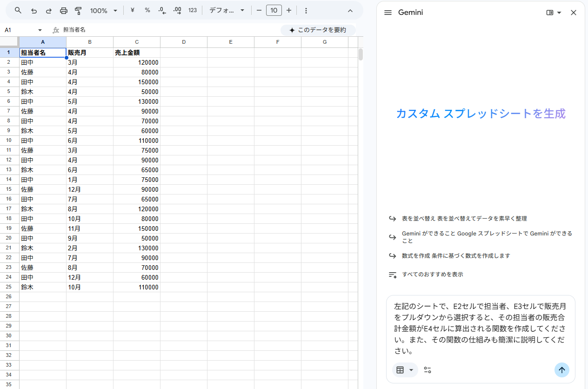The height and width of the screenshot is (389, 588).
Task: Click the このデータを要約 button
Action: point(318,30)
